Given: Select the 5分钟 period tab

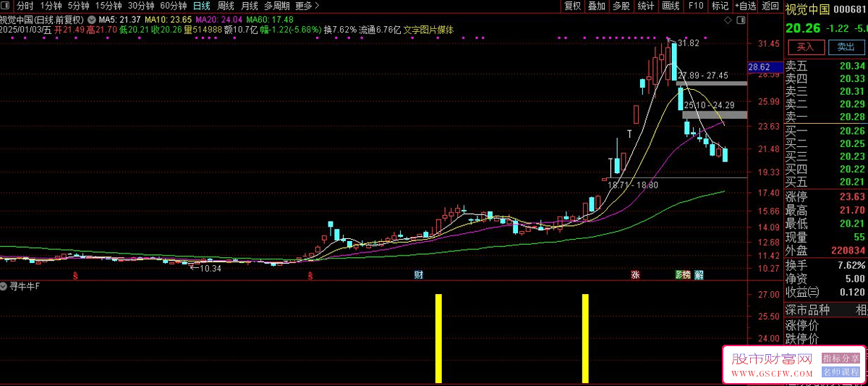Looking at the screenshot, I should click(78, 6).
